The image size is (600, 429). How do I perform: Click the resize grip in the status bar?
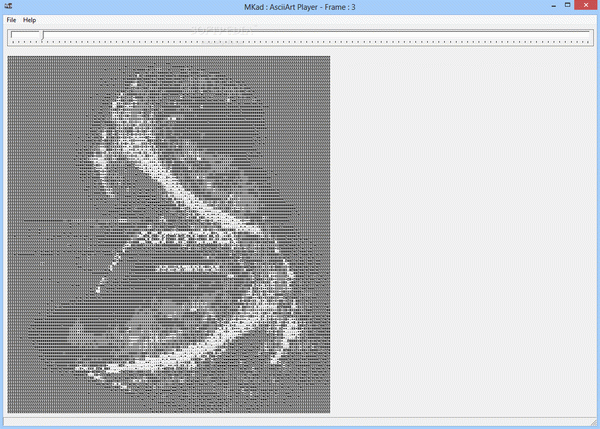[x=593, y=421]
